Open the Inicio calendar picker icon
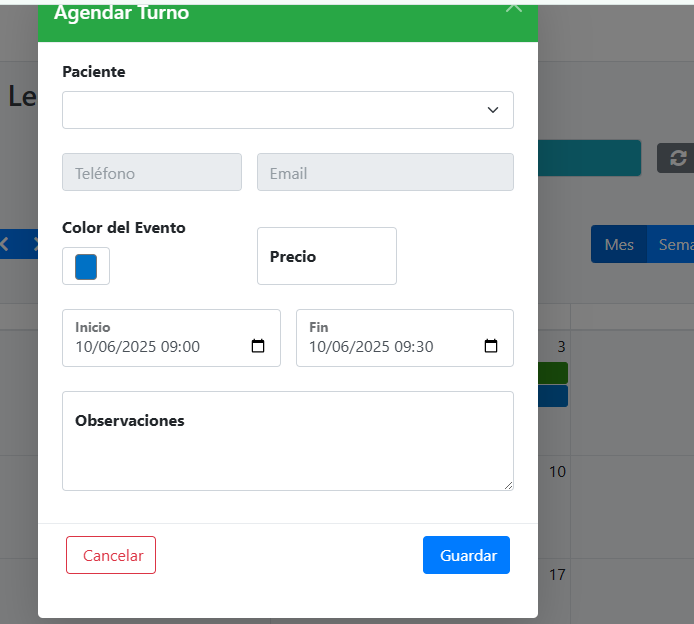This screenshot has height=624, width=694. tap(258, 346)
